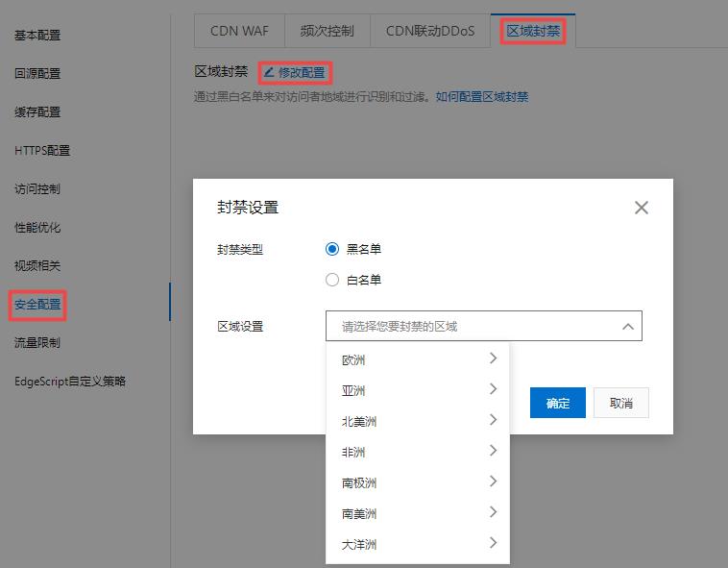The image size is (728, 568).
Task: Choose 亚洲 from the region list
Action: click(x=418, y=390)
